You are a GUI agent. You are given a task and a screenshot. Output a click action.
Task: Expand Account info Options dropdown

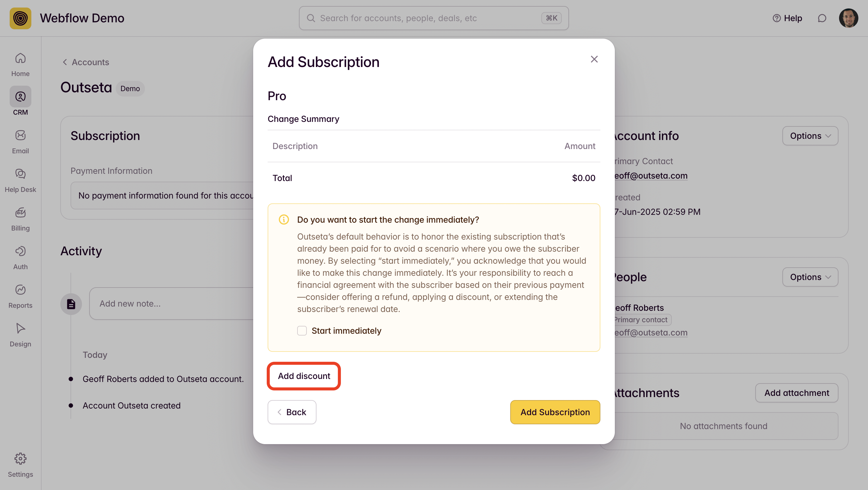tap(810, 136)
